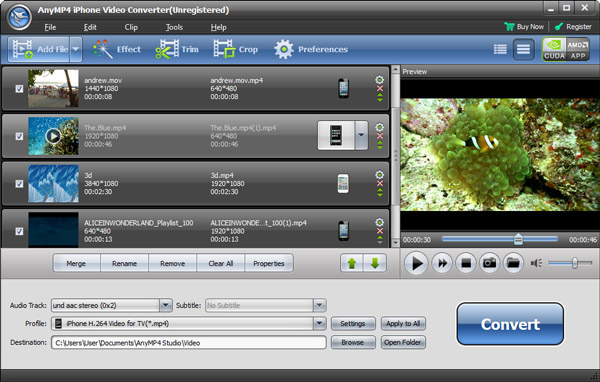Expand the Add File dropdown arrow
600x382 pixels.
pos(76,49)
